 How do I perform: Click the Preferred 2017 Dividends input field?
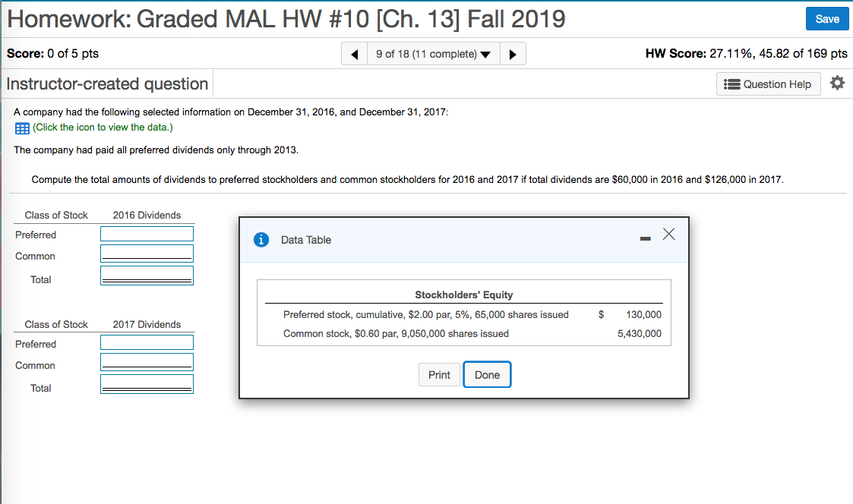point(147,342)
